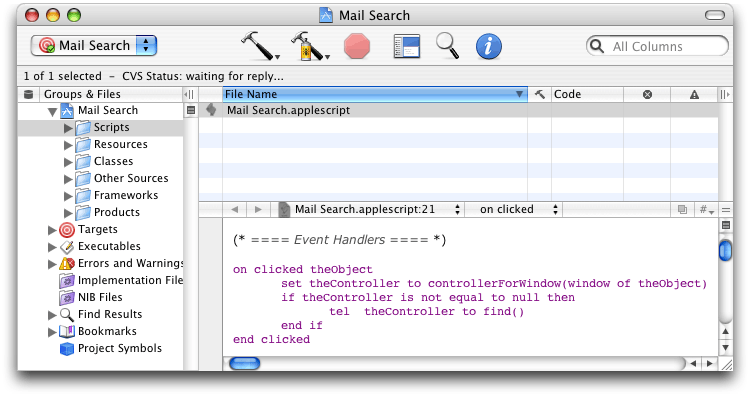This screenshot has width=750, height=394.
Task: Click the editor scroll down arrow
Action: coord(726,348)
